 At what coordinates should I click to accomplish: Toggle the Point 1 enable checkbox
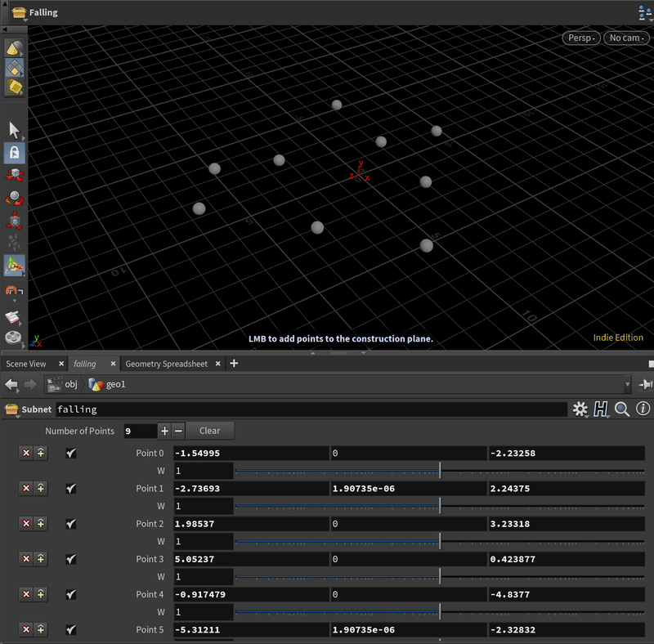(71, 489)
